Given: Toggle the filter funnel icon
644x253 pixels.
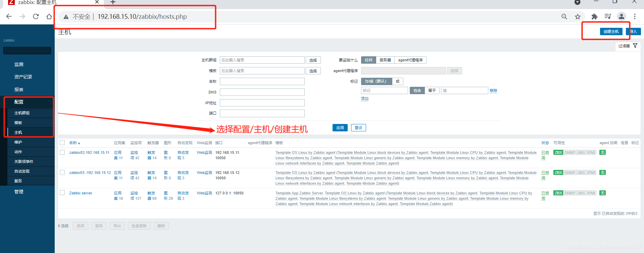Looking at the screenshot, I should [635, 46].
